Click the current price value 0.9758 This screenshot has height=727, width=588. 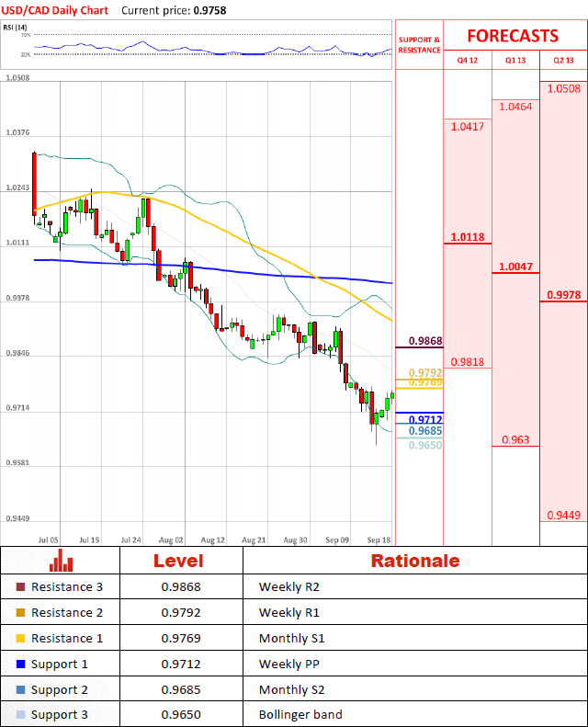point(208,10)
